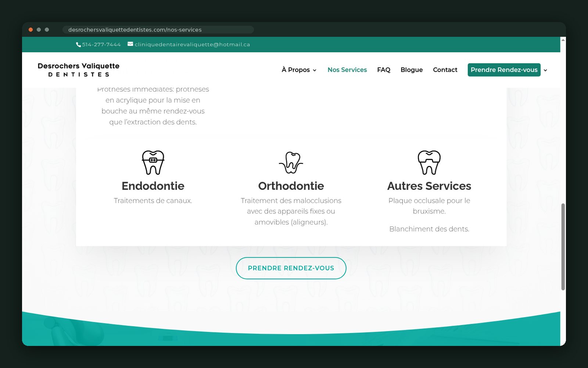588x368 pixels.
Task: Click the 'Plaque occlusale pour le bruxisme' text
Action: (429, 206)
